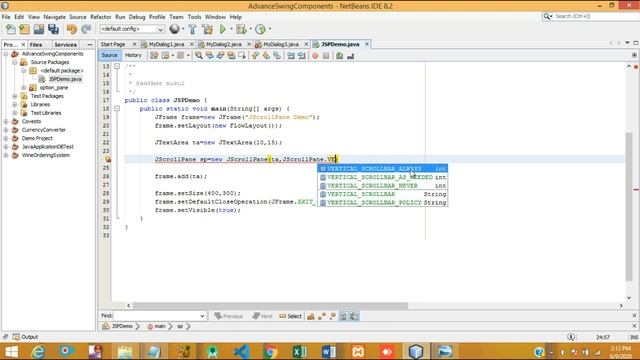640x360 pixels.
Task: Switch to the Files panel tab
Action: point(36,44)
